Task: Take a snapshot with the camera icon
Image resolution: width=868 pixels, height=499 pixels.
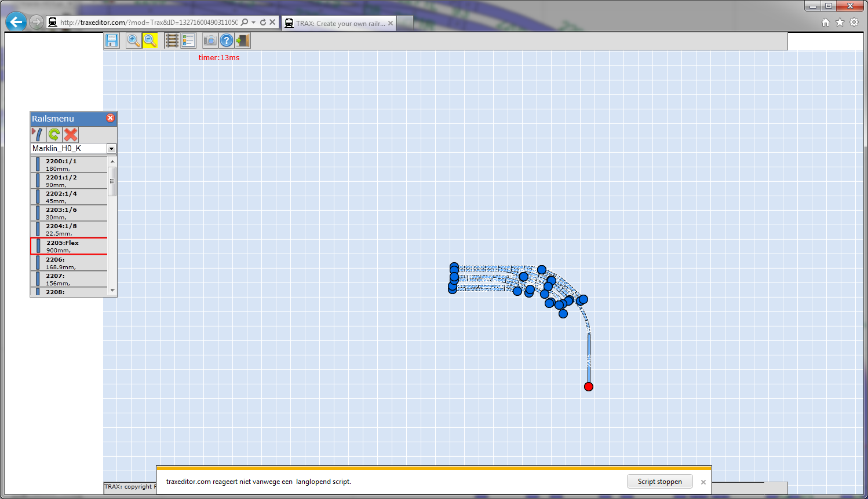Action: pos(210,41)
